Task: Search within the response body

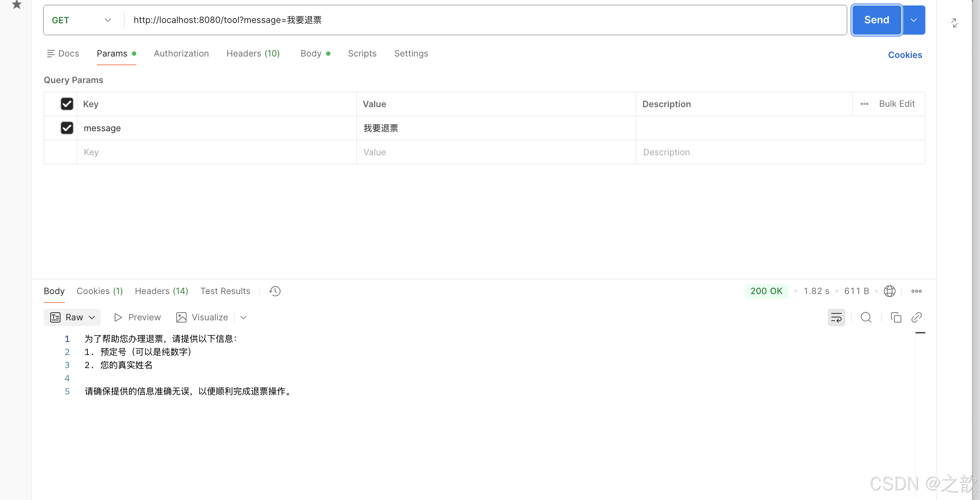Action: 866,317
